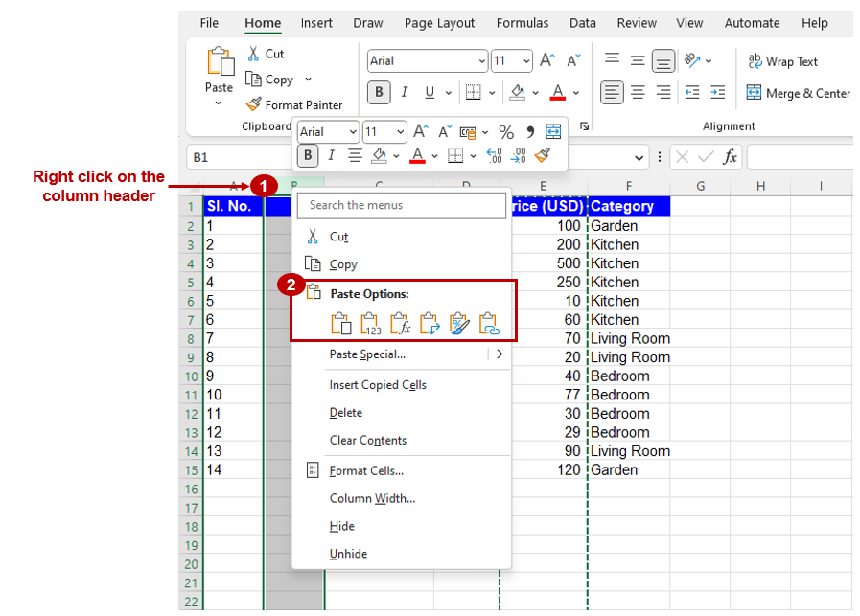
Task: Click the Format Painter brush in the ribbon
Action: click(253, 104)
